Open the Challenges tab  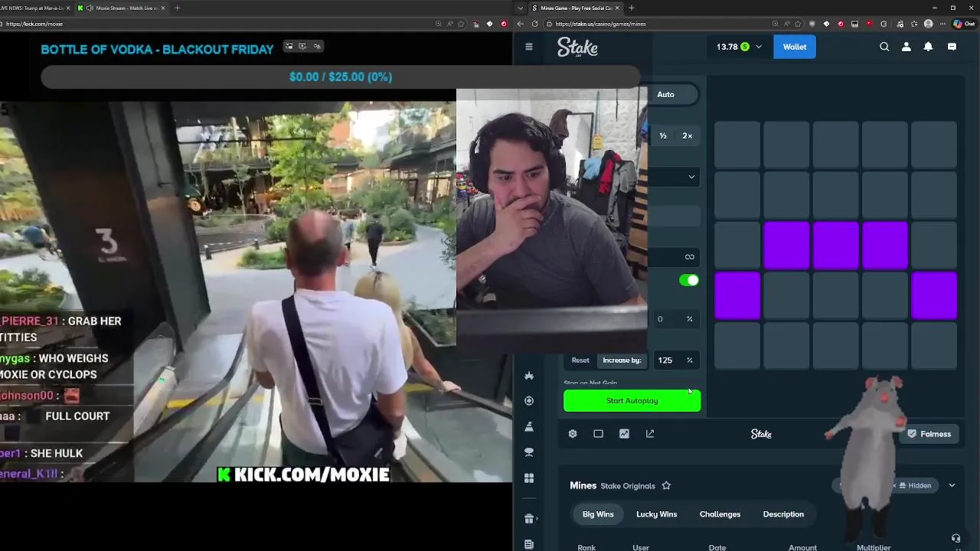pyautogui.click(x=720, y=514)
